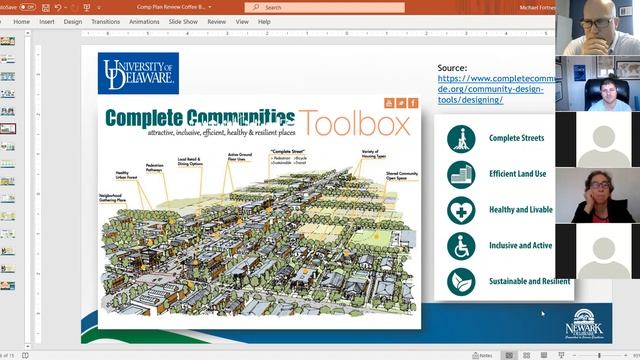
Task: Select top video tile of man with glasses
Action: click(x=598, y=28)
